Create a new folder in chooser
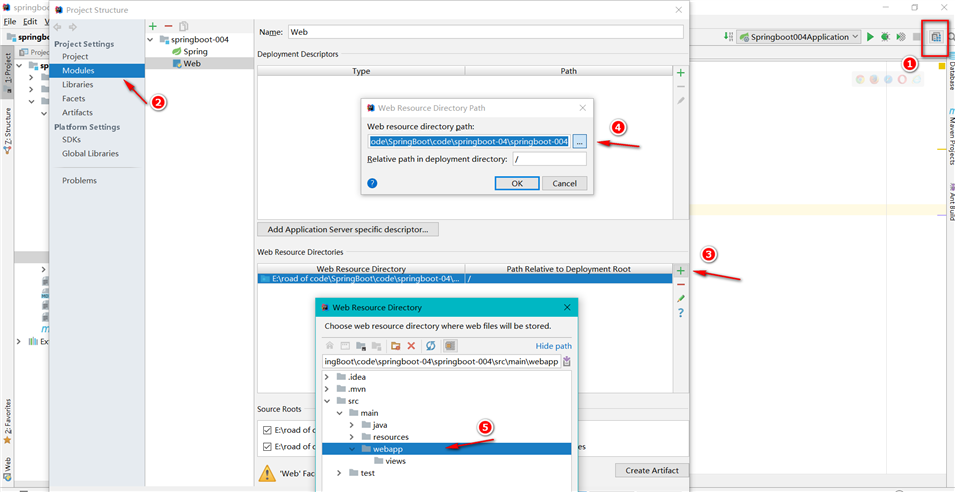 point(396,346)
